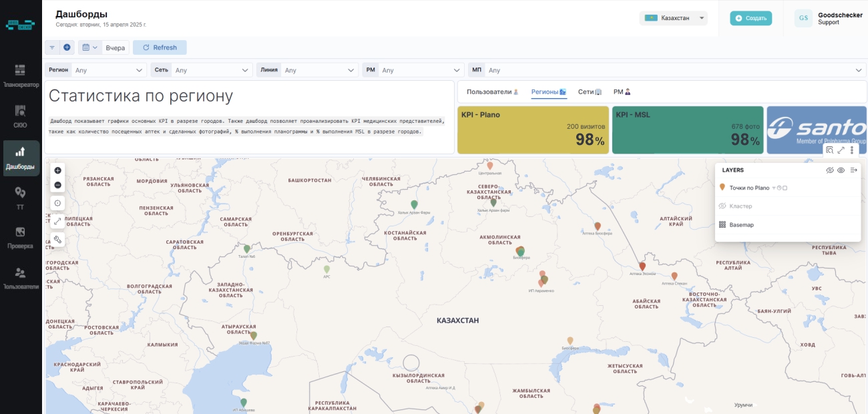Toggle visibility of the Кластер layer
The image size is (868, 414).
coord(722,206)
